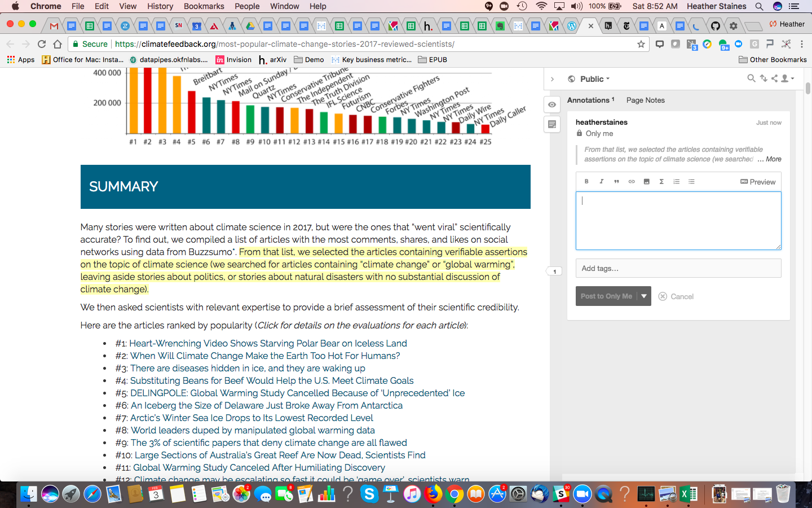Insert a blockquote in annotation editor
Screen dimensions: 812x508
(616, 182)
